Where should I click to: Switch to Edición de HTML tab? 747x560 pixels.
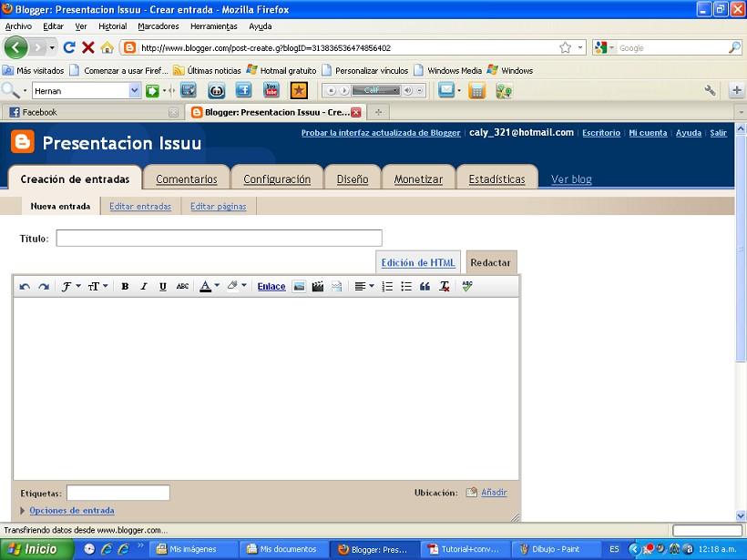pyautogui.click(x=418, y=262)
